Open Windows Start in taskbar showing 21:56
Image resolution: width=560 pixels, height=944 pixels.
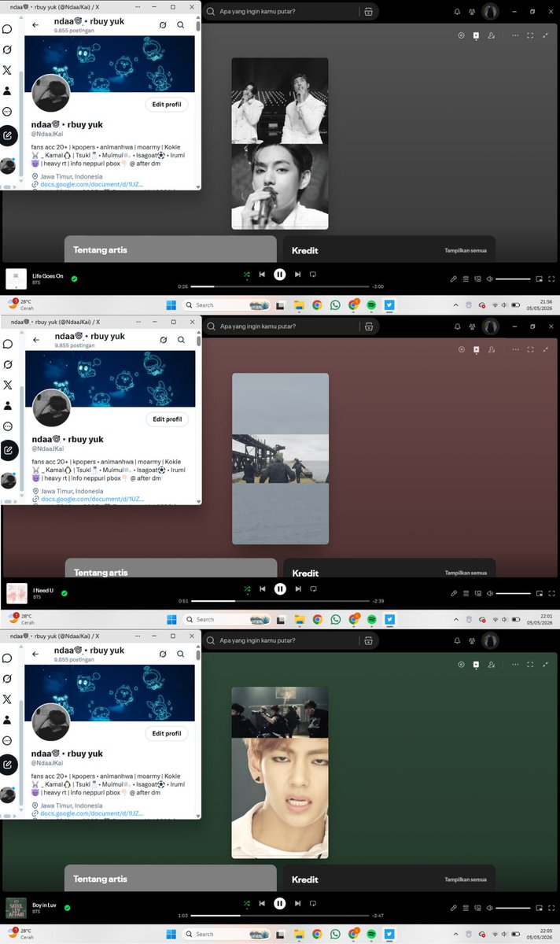point(171,304)
